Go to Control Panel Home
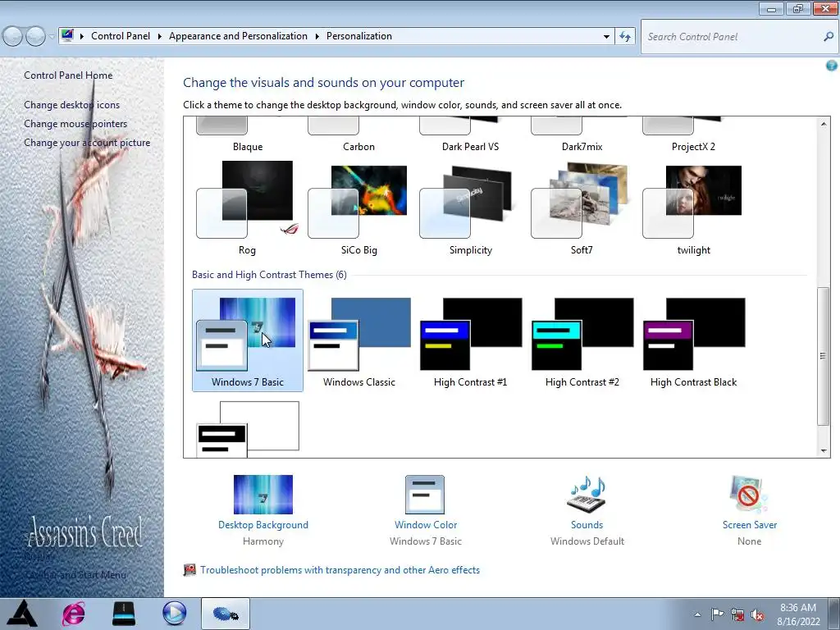Screen dimensions: 840x630 (x=68, y=75)
